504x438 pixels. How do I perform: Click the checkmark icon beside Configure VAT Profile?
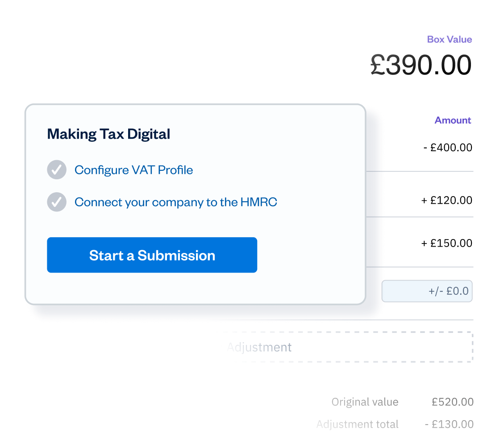[57, 170]
